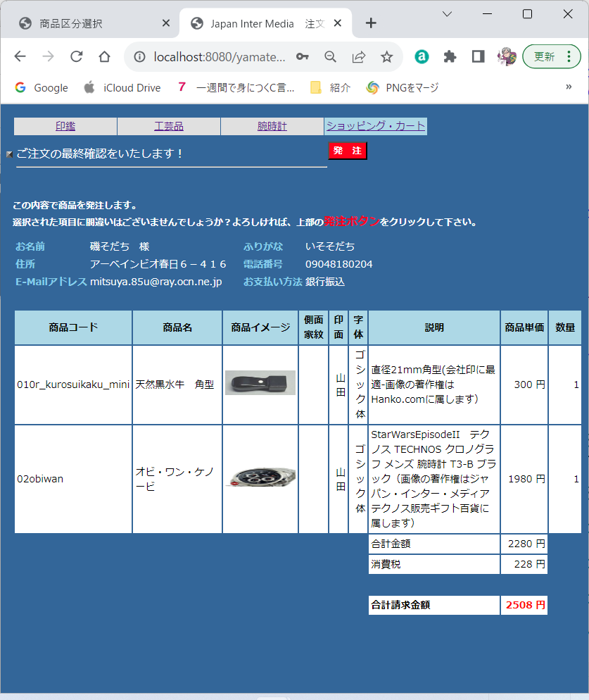Open a new browser tab

(x=371, y=23)
